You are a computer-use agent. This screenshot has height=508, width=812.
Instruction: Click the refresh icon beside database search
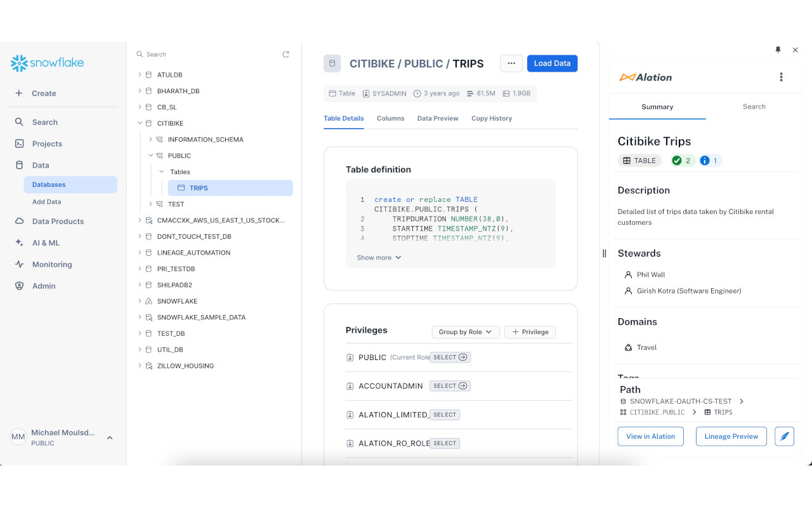coord(285,55)
